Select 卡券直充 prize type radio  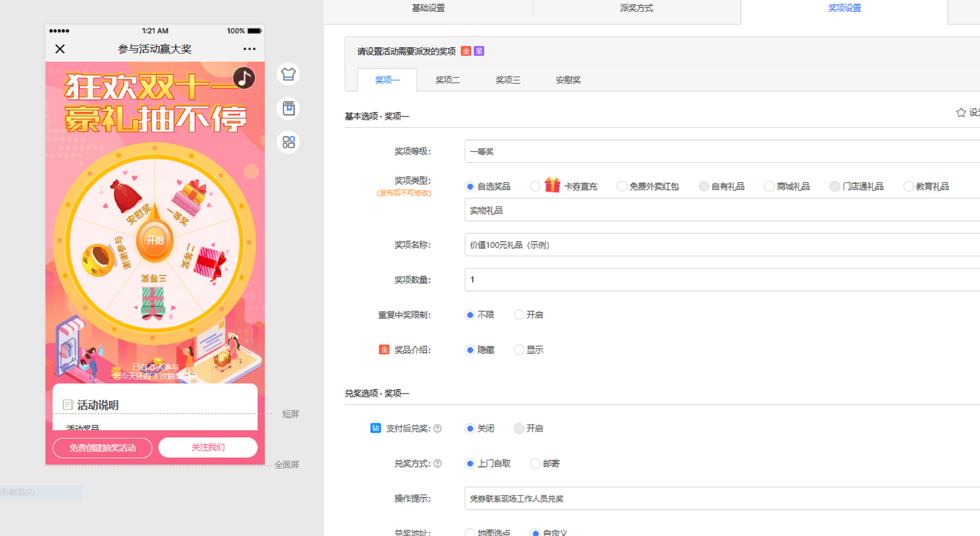(x=535, y=186)
